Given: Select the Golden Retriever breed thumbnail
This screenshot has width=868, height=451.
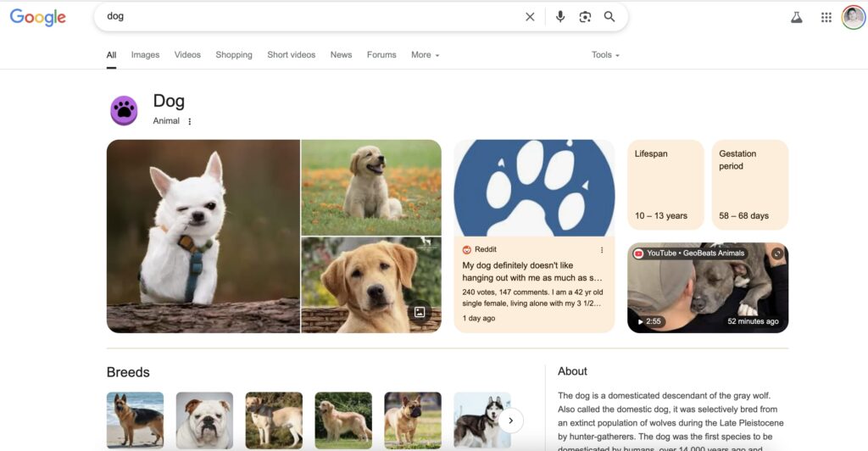Looking at the screenshot, I should click(343, 420).
